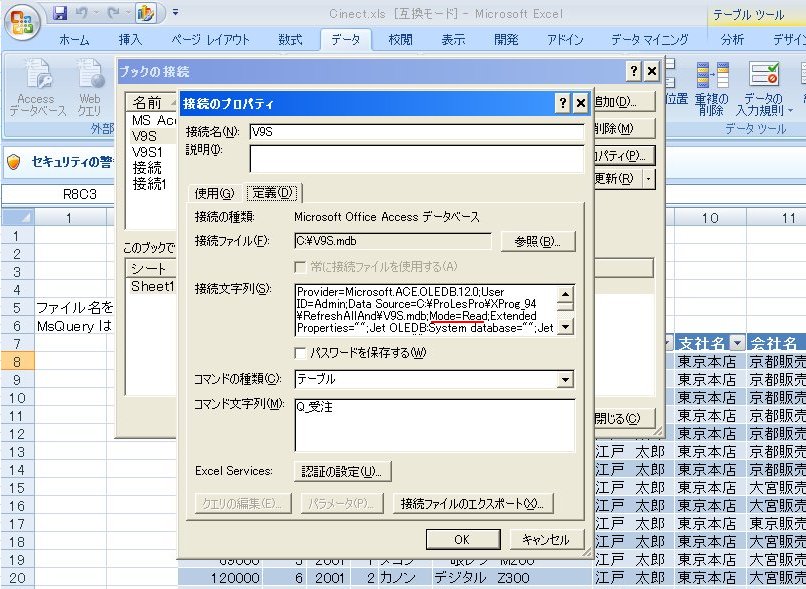The width and height of the screenshot is (806, 589).
Task: Click inside the 接続文字列 text box
Action: coord(426,310)
